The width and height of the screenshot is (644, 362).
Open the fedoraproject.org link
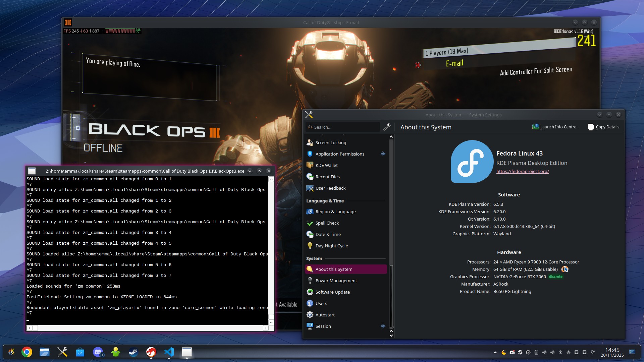(522, 171)
